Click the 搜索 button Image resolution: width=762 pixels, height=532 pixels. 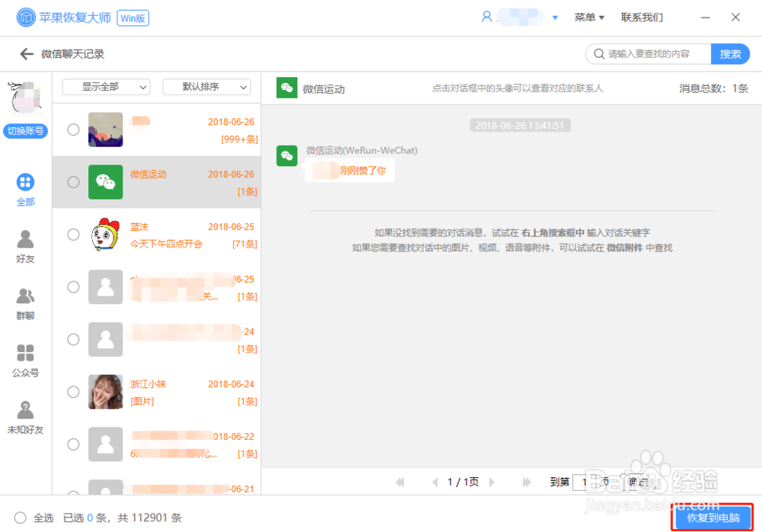point(730,54)
